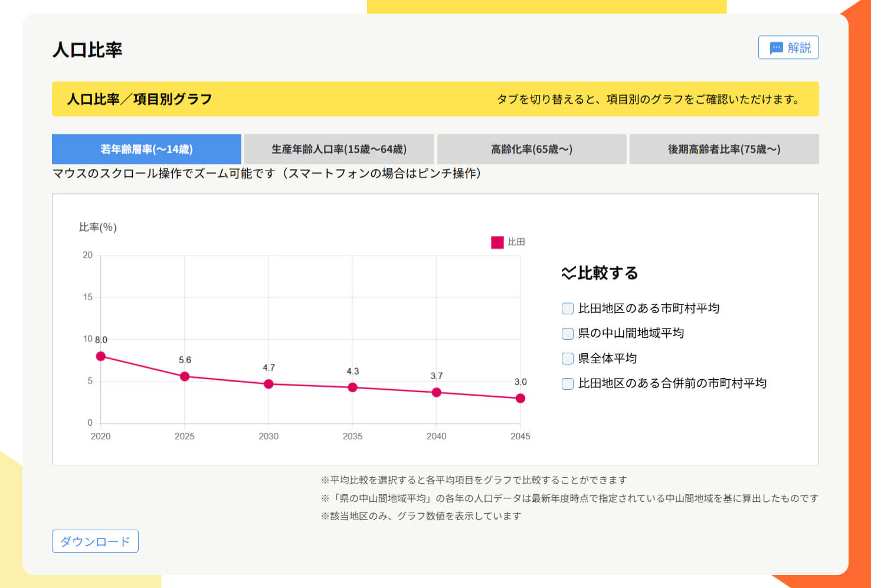Image resolution: width=871 pixels, height=588 pixels.
Task: Click the 2045 data point at 3.0
Action: click(x=520, y=398)
